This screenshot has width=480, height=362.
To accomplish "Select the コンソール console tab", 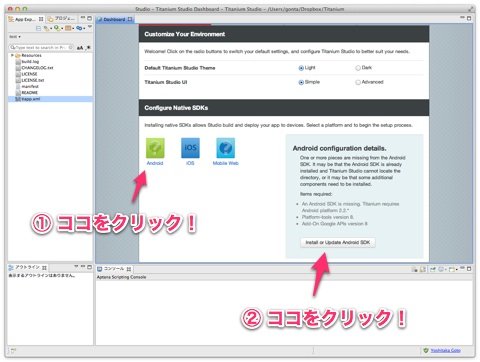I will 114,269.
